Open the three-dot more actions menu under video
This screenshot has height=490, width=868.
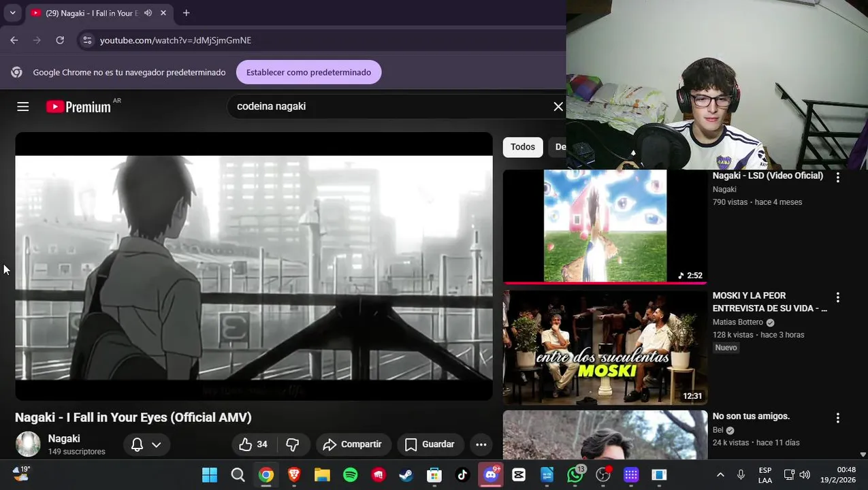[x=481, y=444]
